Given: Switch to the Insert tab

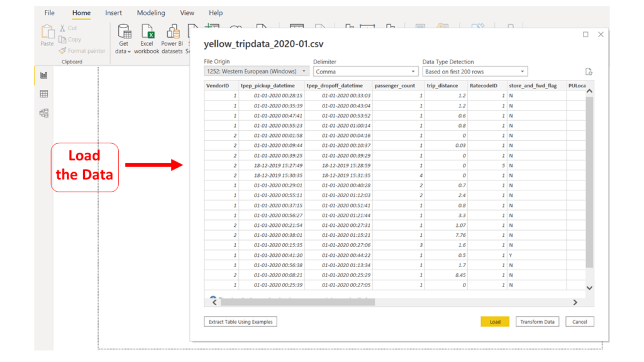Looking at the screenshot, I should coord(113,13).
